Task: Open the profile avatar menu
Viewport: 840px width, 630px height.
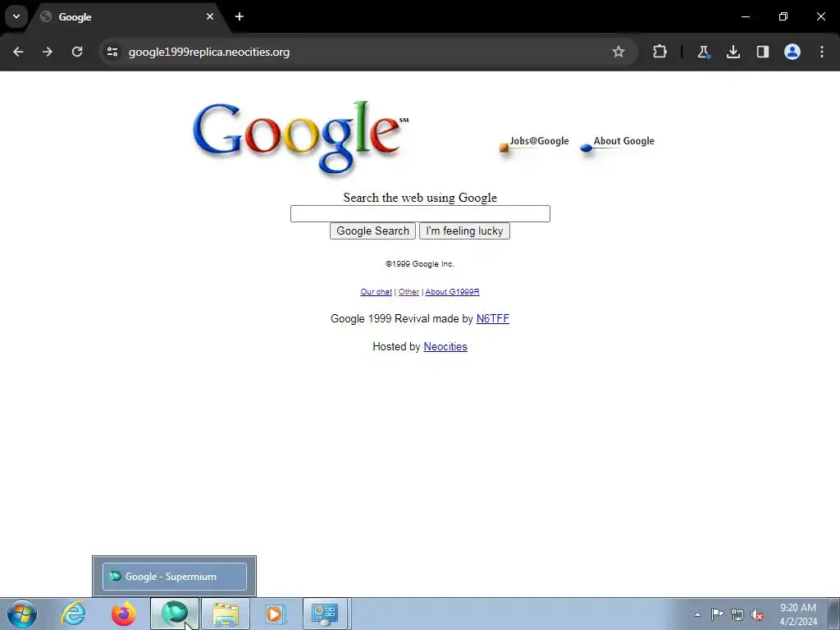Action: pos(792,52)
